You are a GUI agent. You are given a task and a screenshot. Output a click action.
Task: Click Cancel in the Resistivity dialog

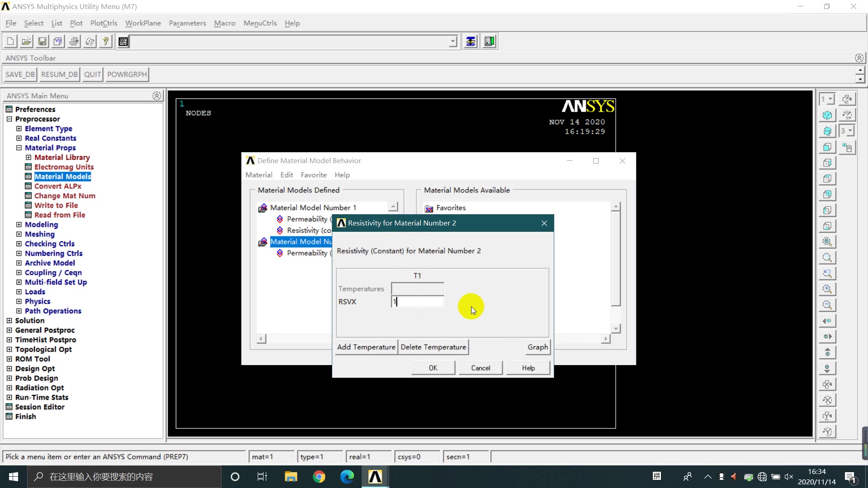point(481,368)
